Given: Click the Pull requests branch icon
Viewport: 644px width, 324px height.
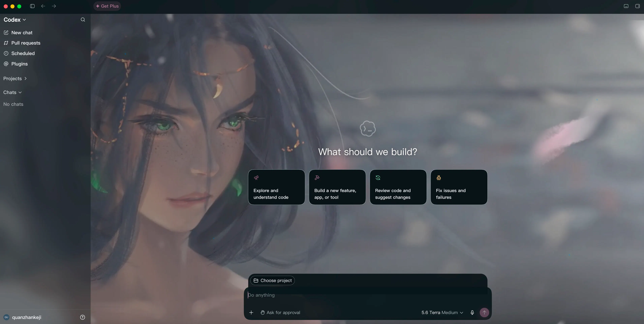Looking at the screenshot, I should click(x=6, y=43).
